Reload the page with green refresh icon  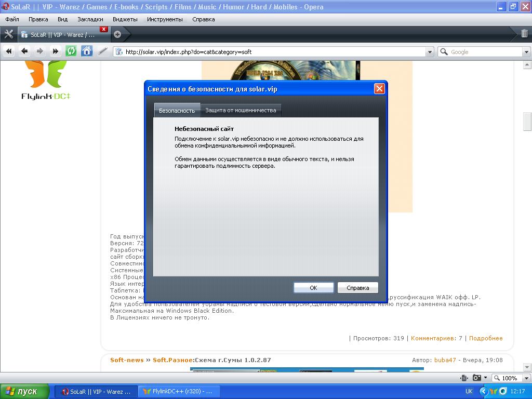(71, 51)
